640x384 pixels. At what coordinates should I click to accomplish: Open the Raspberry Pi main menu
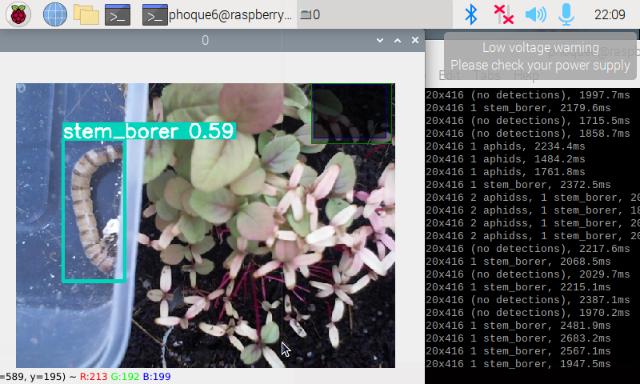click(18, 15)
